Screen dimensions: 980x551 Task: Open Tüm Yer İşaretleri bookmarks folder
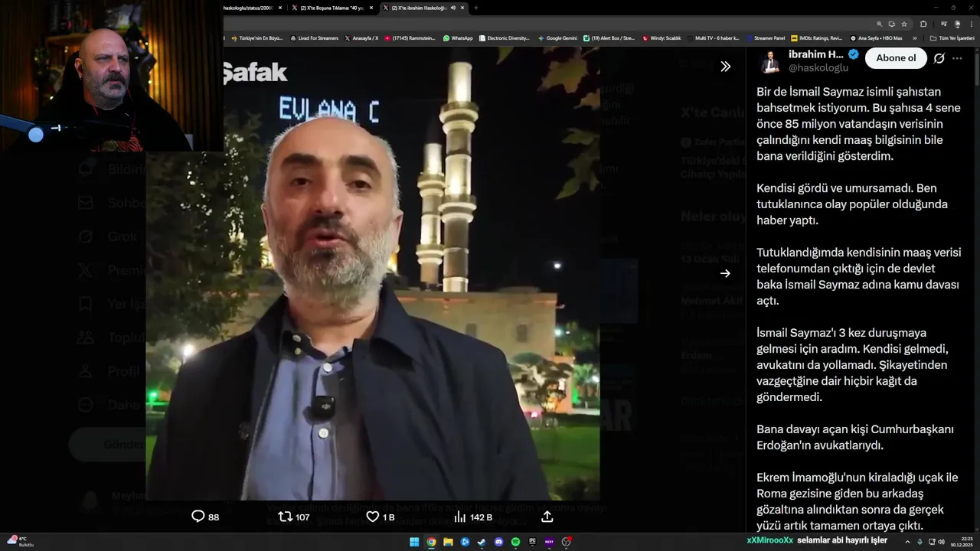[952, 37]
